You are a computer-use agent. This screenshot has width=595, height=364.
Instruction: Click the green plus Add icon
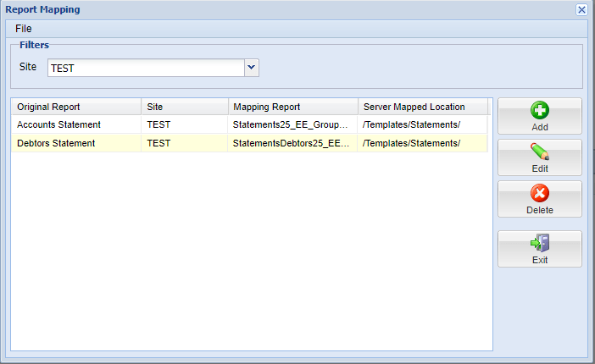tap(540, 110)
